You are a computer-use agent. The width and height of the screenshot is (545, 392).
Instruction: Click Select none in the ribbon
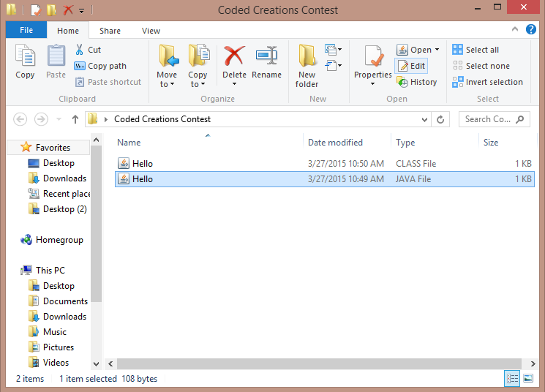(481, 66)
